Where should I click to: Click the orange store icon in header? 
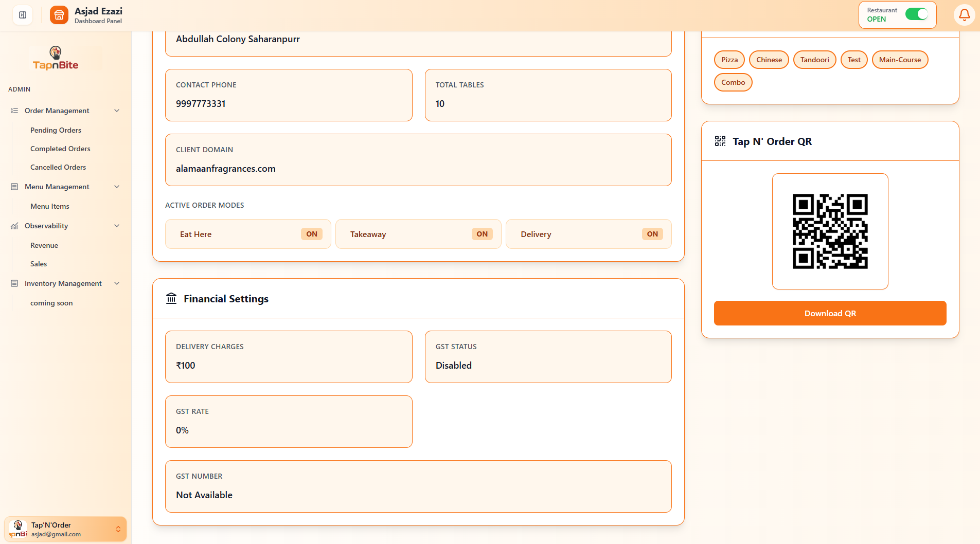[59, 15]
